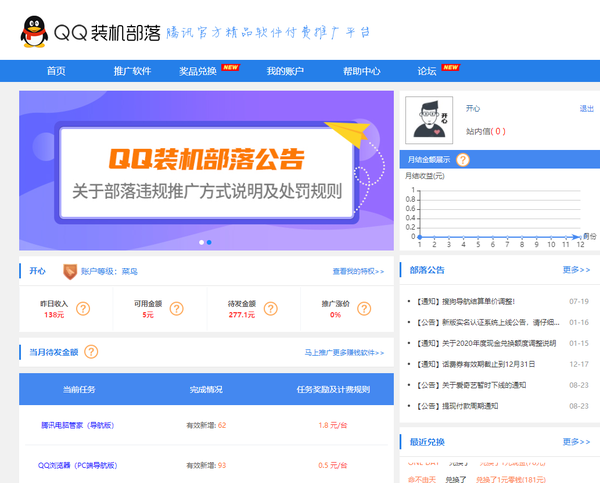Click NEW badge on 论坛
This screenshot has height=483, width=600.
[450, 67]
